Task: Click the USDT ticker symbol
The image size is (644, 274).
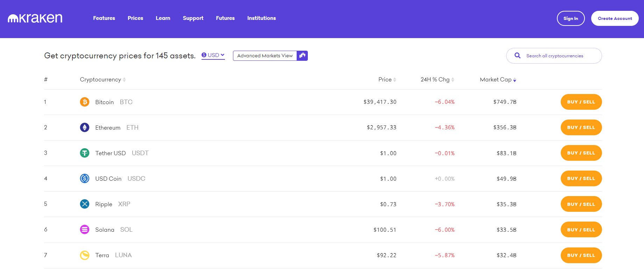Action: point(140,153)
